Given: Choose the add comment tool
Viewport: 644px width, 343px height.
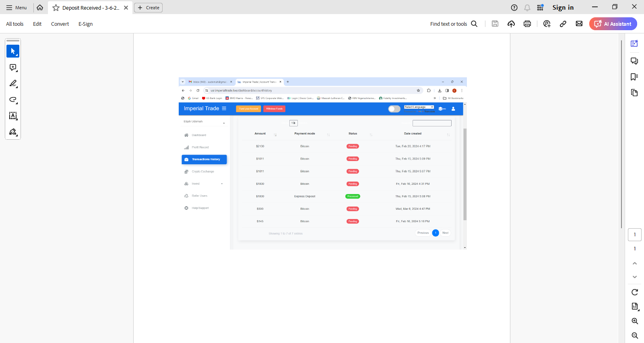Looking at the screenshot, I should (x=13, y=68).
